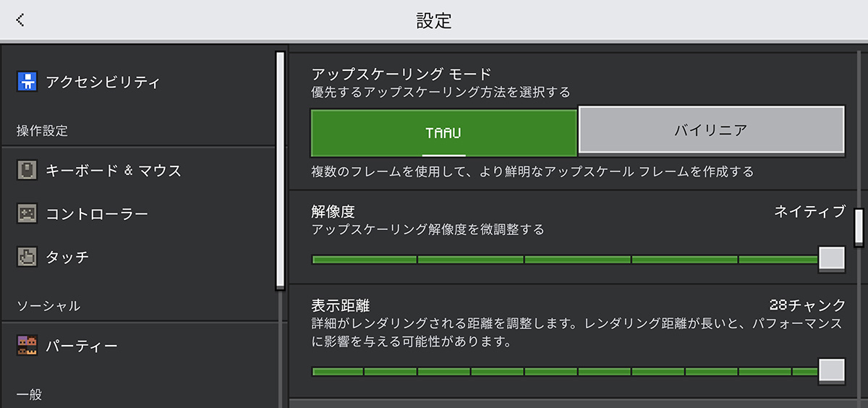This screenshot has height=408, width=868.
Task: Open コントローラー settings section
Action: click(x=137, y=214)
